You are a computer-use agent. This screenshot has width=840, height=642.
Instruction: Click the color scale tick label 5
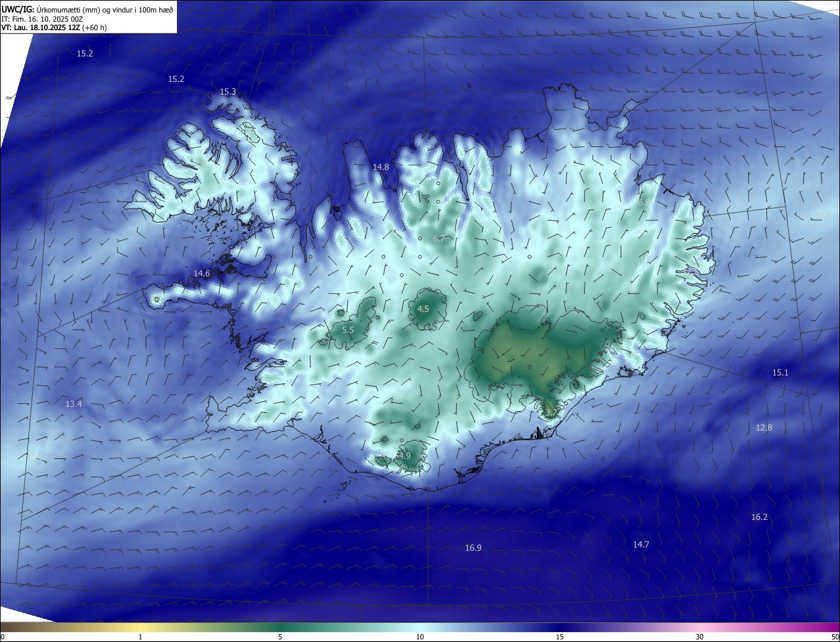[280, 637]
